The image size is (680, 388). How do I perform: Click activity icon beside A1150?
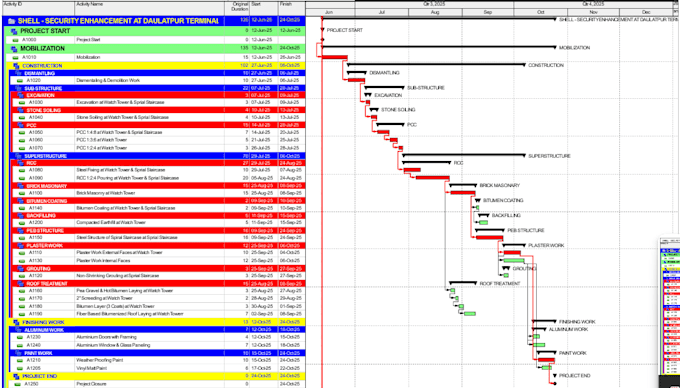coord(22,238)
